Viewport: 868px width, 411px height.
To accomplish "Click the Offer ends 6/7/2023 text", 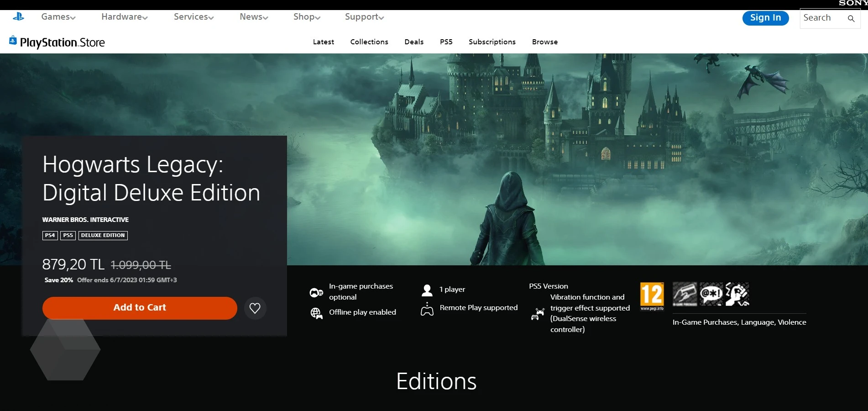I will point(127,280).
